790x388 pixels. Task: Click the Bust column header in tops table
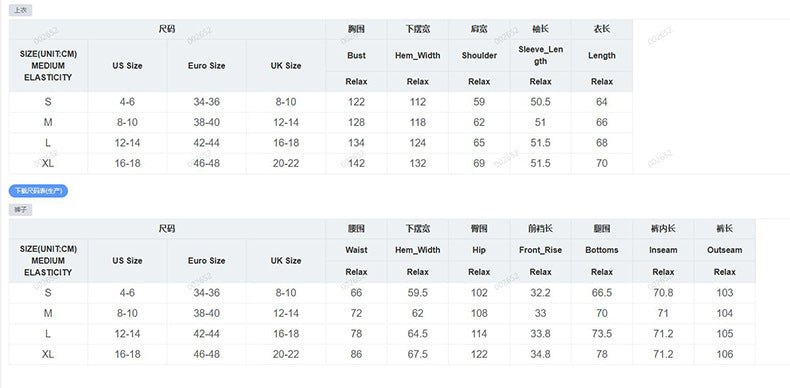tap(356, 55)
